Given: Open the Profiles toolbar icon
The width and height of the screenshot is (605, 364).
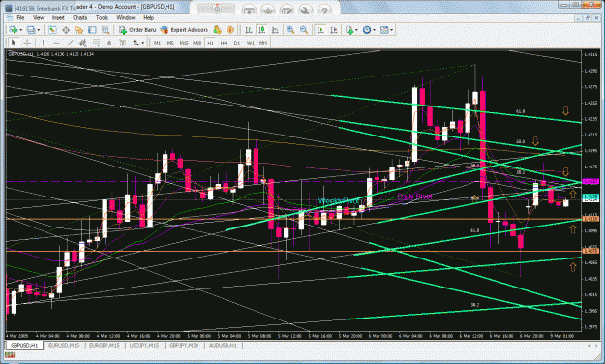Looking at the screenshot, I should click(30, 30).
